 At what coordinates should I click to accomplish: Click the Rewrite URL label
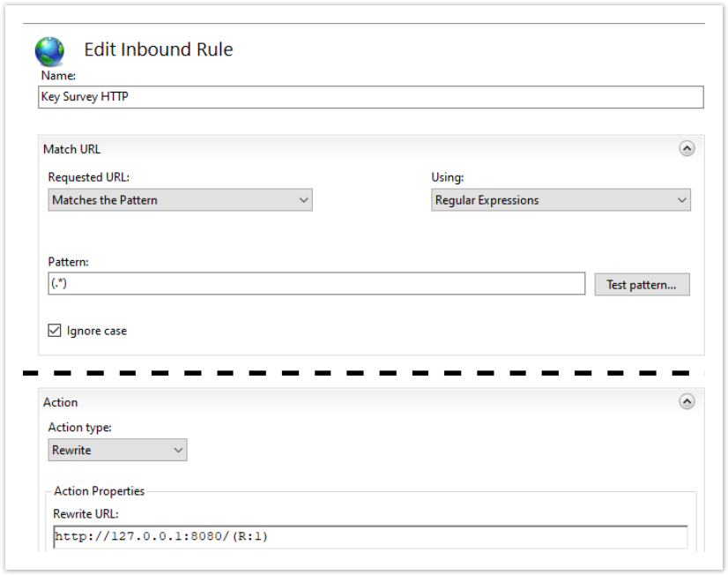(x=85, y=514)
